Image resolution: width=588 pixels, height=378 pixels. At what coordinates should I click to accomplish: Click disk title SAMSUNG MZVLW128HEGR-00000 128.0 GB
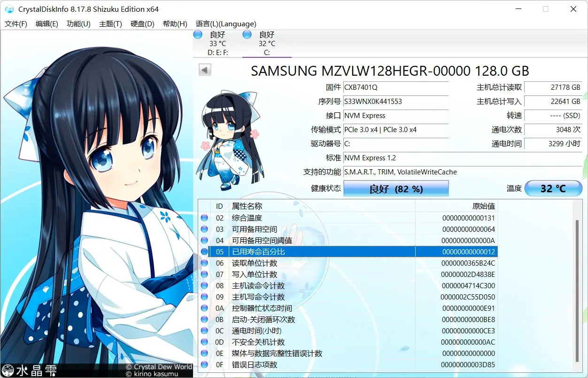coord(390,71)
